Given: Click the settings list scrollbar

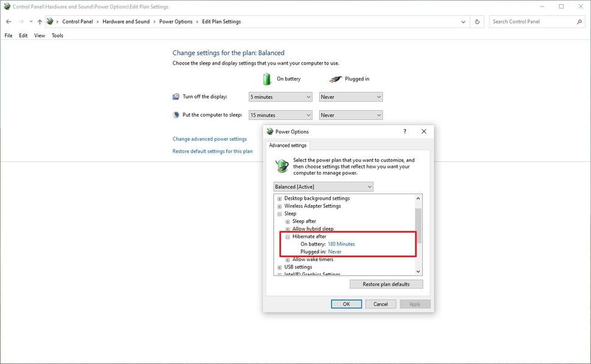Looking at the screenshot, I should pos(418,237).
